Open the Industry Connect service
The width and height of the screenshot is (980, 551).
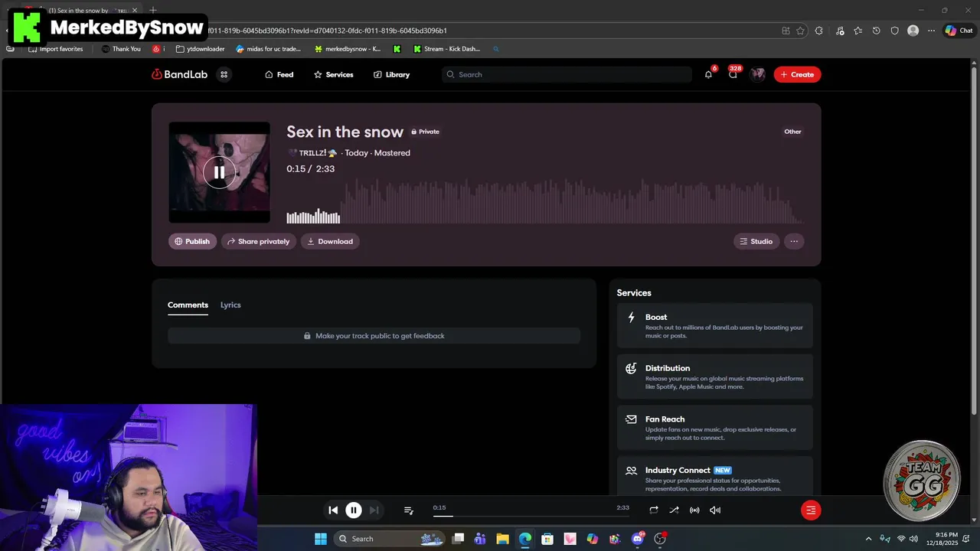(x=715, y=478)
